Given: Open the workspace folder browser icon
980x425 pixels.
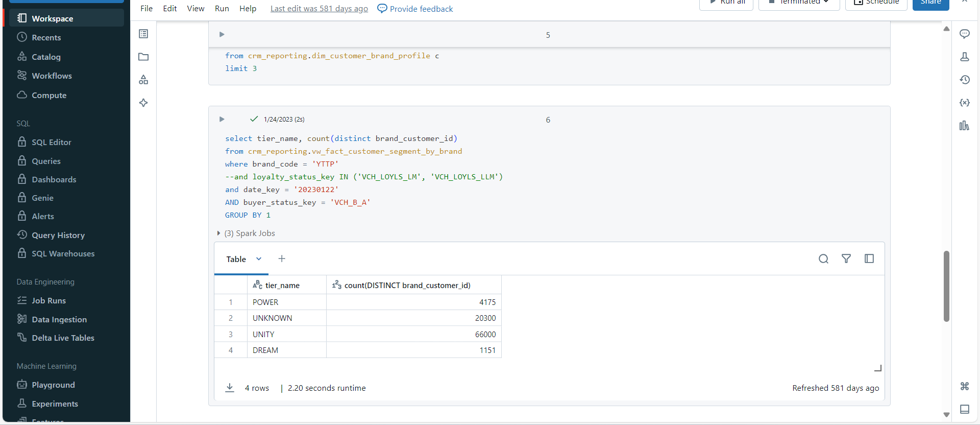Looking at the screenshot, I should coord(143,57).
